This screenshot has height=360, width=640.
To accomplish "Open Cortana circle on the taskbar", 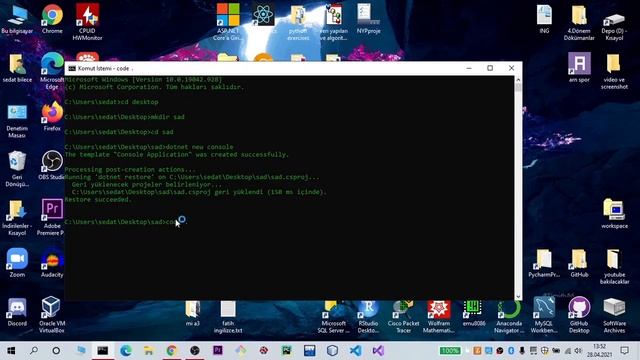I will pyautogui.click(x=56, y=351).
